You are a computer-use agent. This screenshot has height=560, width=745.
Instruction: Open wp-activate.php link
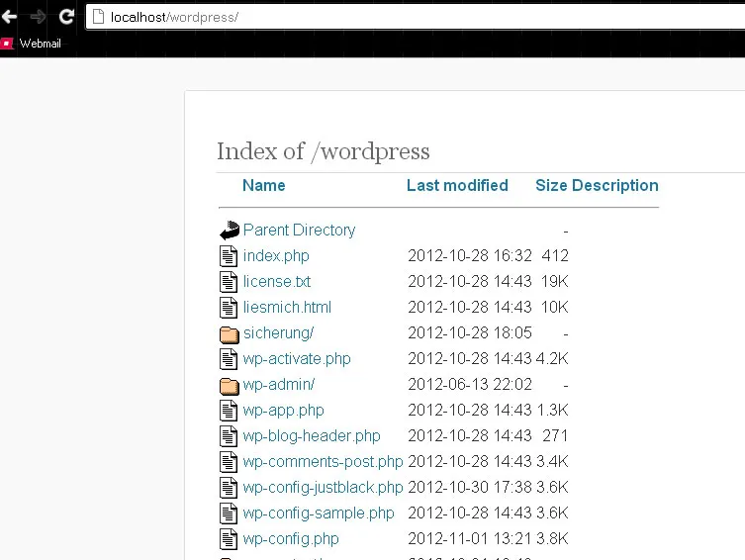coord(297,358)
